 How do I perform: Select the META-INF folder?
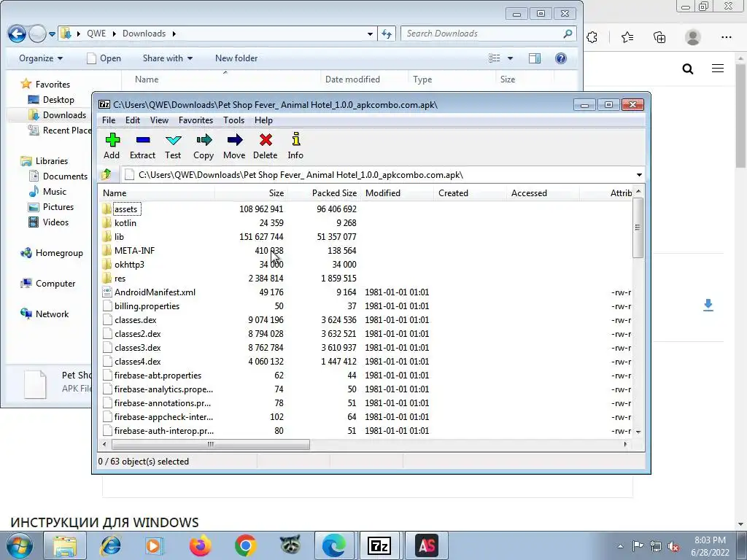(134, 251)
